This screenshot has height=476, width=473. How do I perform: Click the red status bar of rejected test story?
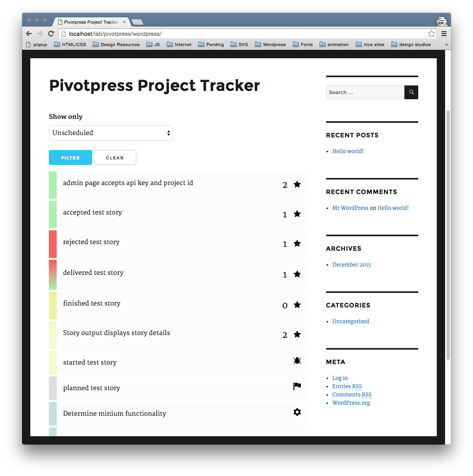tap(53, 244)
